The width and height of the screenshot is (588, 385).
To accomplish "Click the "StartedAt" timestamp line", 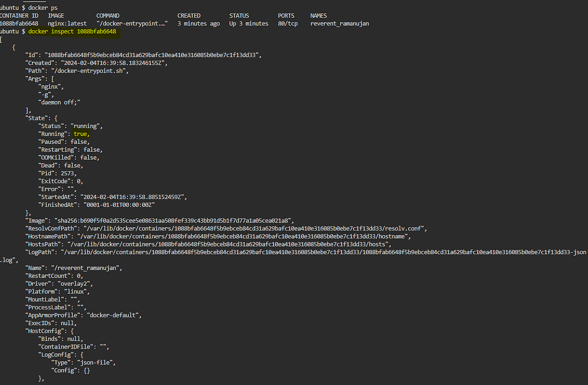I will (113, 197).
